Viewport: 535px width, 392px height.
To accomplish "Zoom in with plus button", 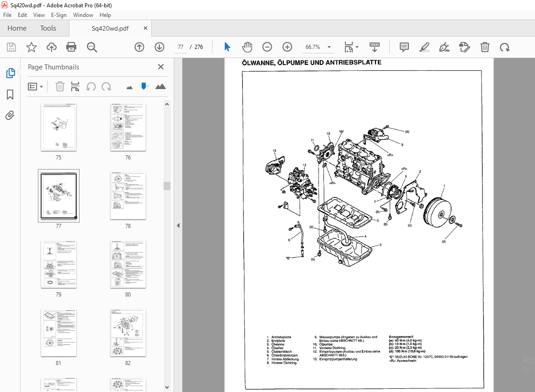I will coord(287,47).
